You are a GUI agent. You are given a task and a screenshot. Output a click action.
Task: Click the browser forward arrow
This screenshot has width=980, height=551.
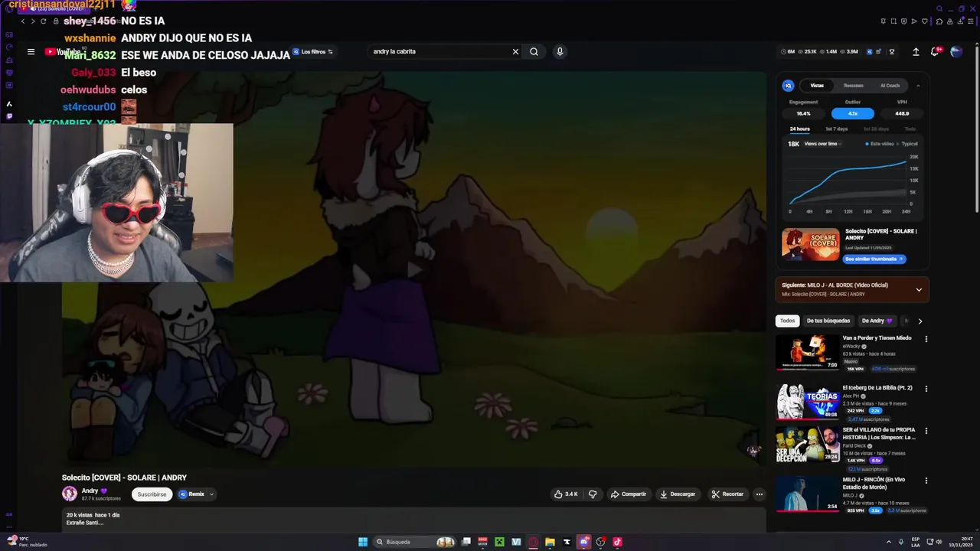tap(33, 21)
